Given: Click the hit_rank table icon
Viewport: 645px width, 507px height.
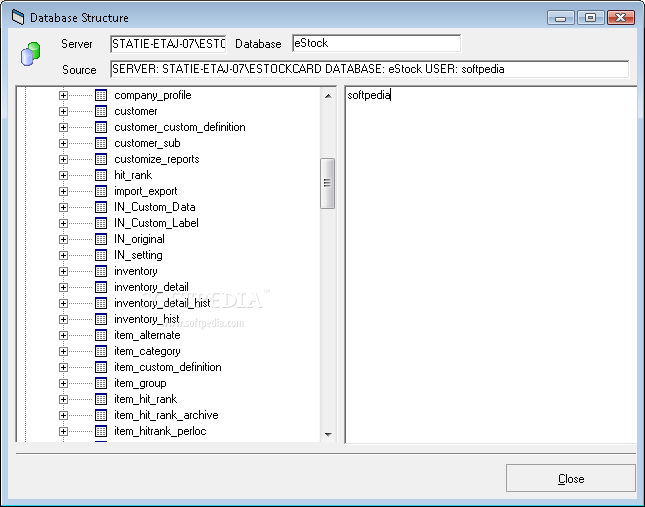Looking at the screenshot, I should [x=101, y=175].
